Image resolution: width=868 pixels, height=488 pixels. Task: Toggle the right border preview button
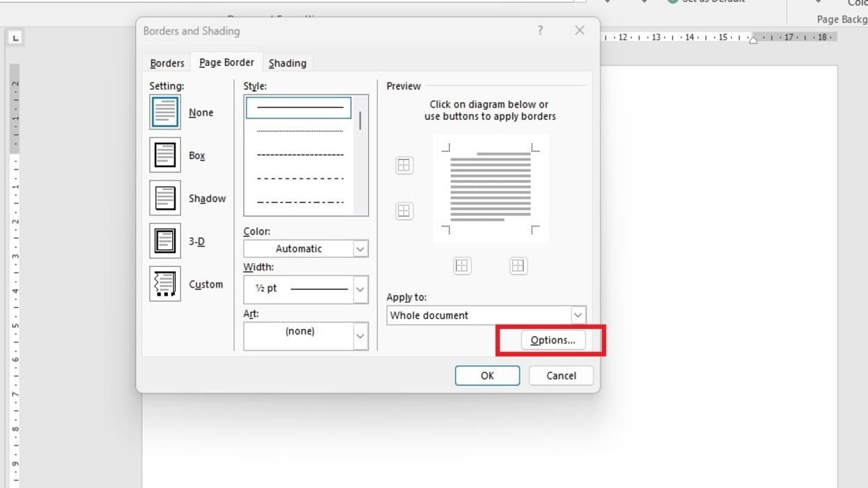[518, 265]
